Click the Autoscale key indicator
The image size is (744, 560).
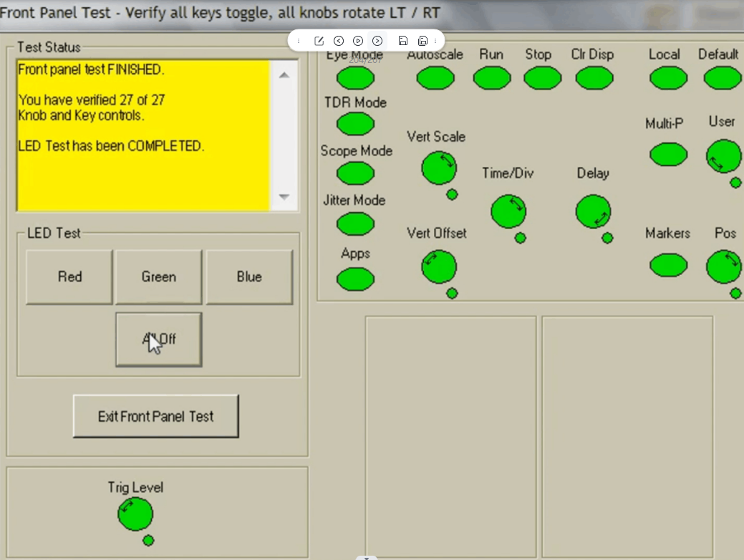tap(435, 78)
